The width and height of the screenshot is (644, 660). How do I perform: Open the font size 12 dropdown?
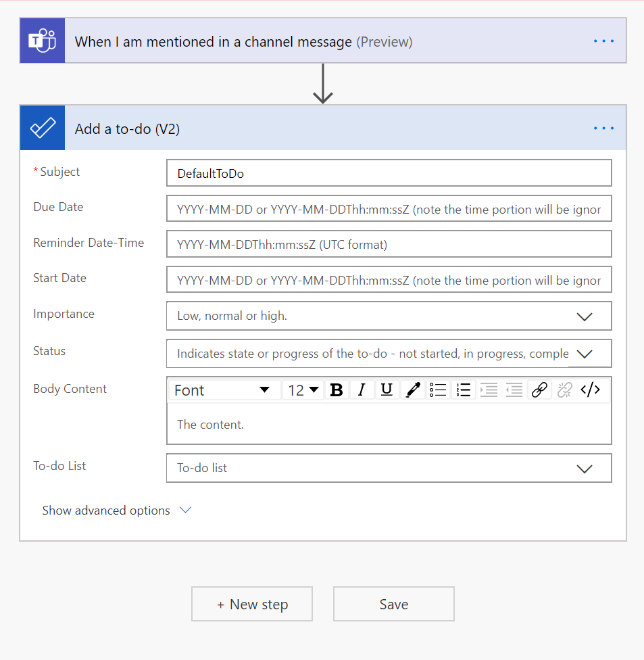[x=303, y=390]
